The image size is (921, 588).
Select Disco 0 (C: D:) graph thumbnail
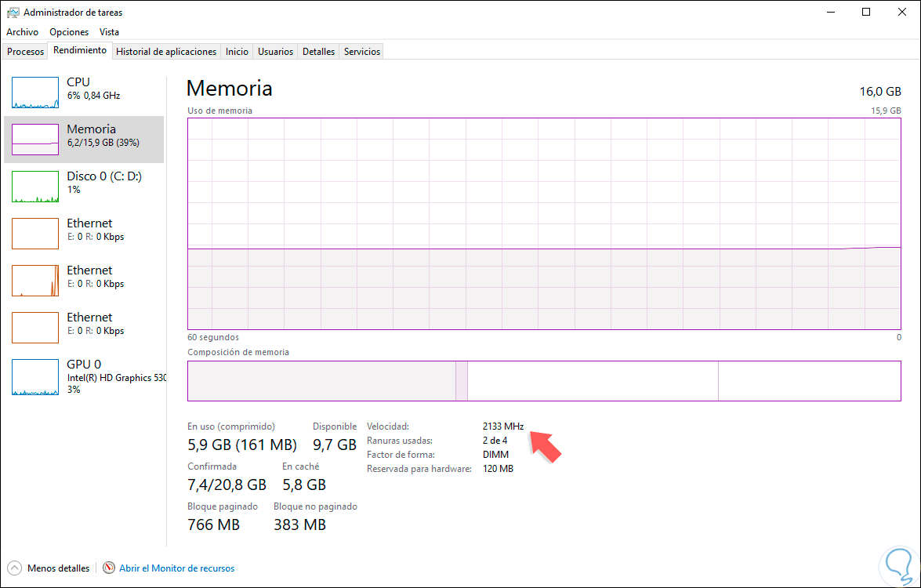point(35,187)
